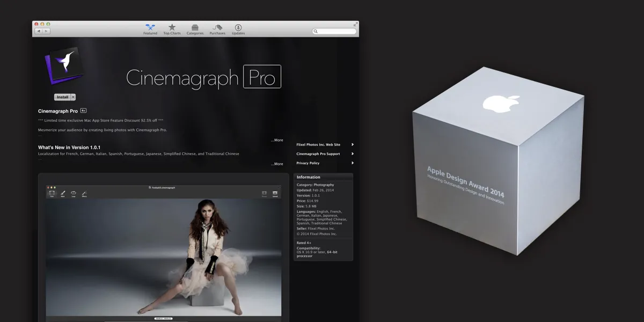This screenshot has width=644, height=322.
Task: Click the app screenshot preview of the model
Action: [x=164, y=250]
